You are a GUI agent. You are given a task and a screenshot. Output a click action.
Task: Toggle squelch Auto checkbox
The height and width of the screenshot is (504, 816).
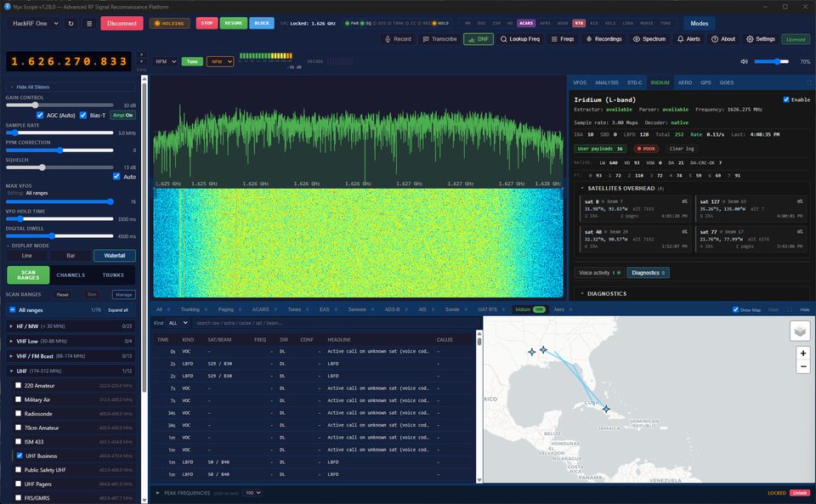click(116, 176)
